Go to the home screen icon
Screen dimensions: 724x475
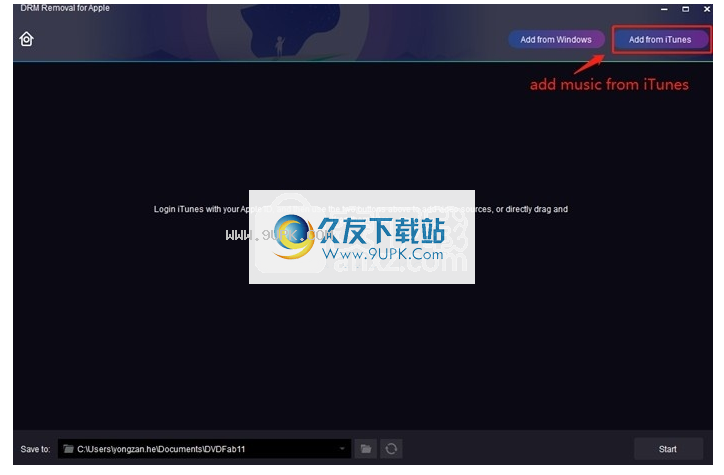coord(27,39)
